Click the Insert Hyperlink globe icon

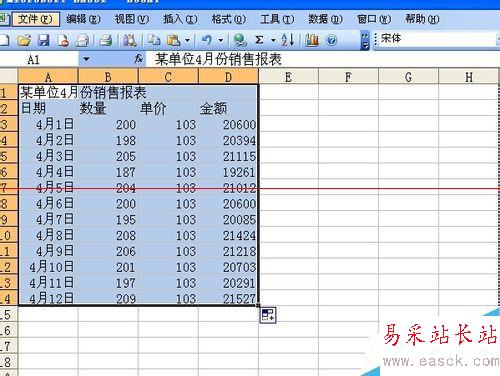[240, 40]
